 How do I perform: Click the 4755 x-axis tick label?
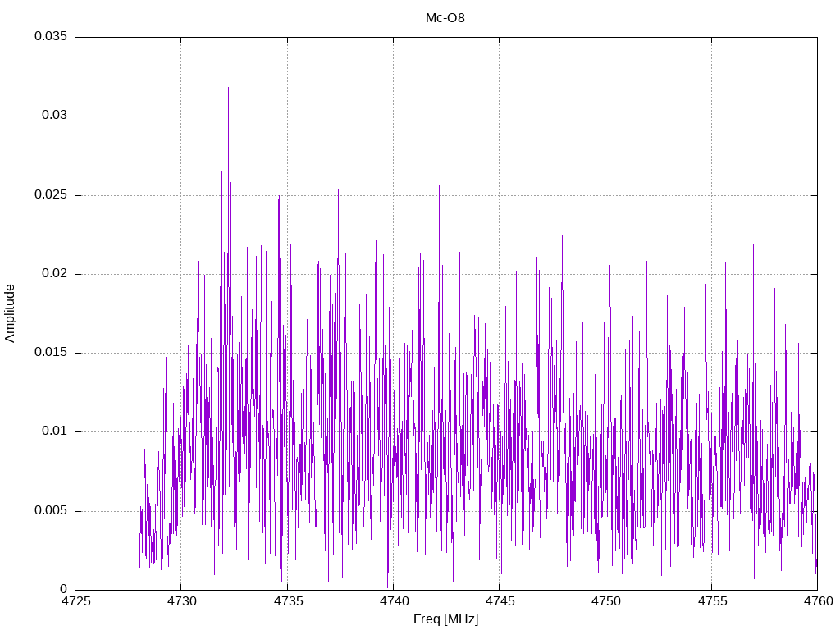(x=713, y=601)
